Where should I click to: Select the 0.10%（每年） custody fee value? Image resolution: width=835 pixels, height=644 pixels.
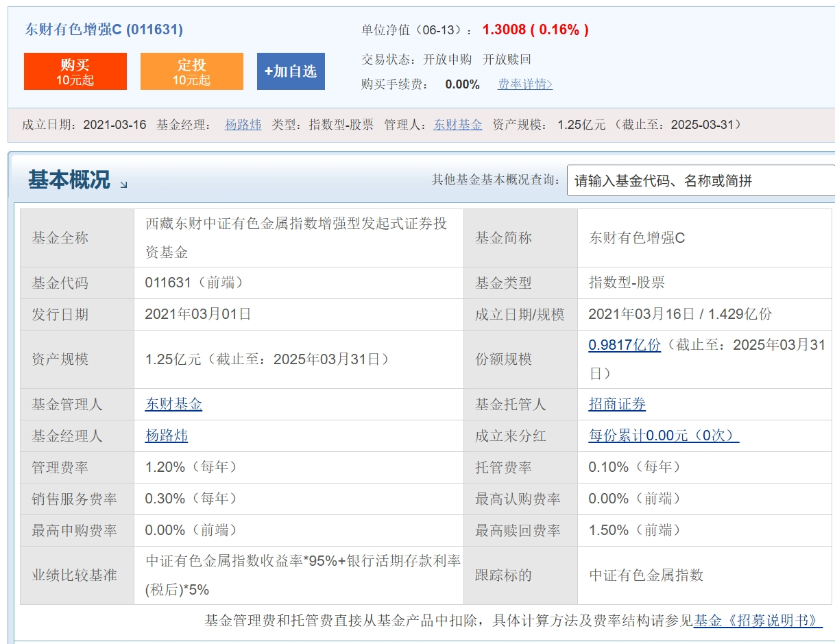click(x=635, y=467)
